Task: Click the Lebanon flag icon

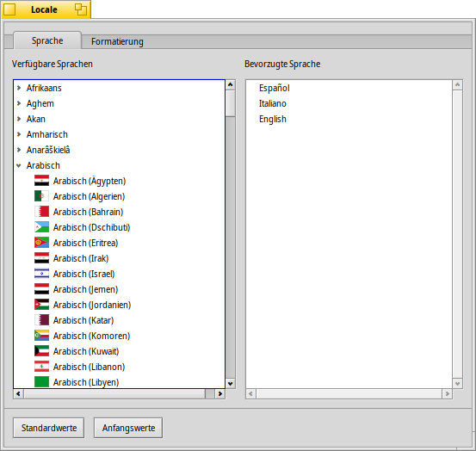Action: coord(41,366)
